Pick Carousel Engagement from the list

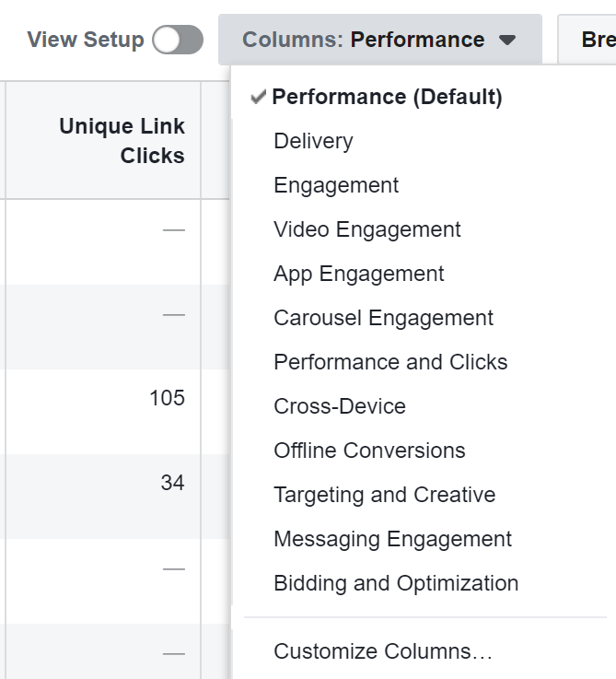pyautogui.click(x=383, y=318)
